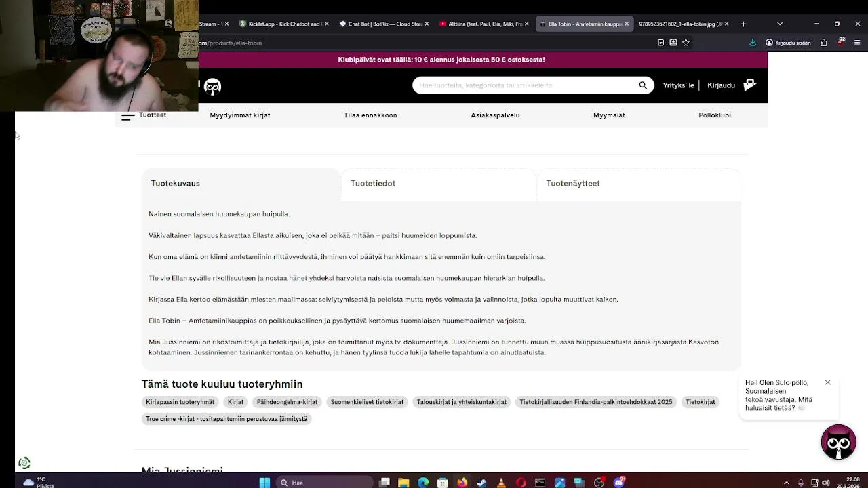Open File Explorer from taskbar
This screenshot has height=488, width=868.
pyautogui.click(x=403, y=483)
